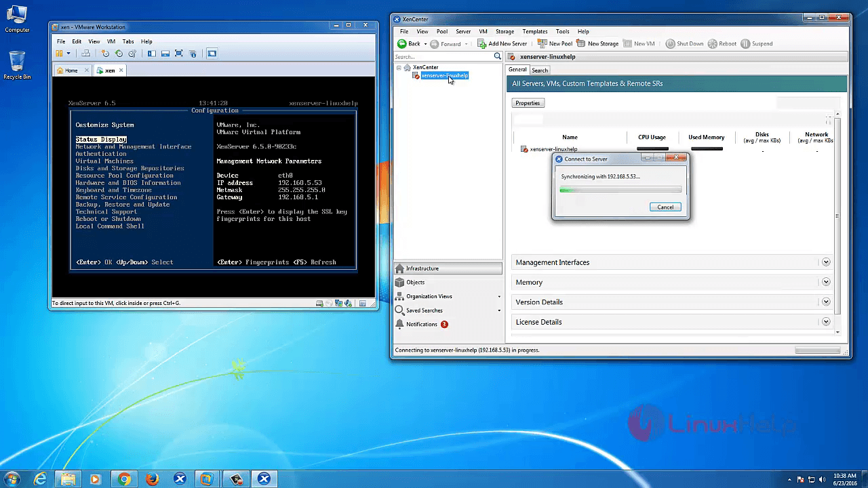
Task: Collapse the XenCenter tree root node
Action: coord(399,67)
